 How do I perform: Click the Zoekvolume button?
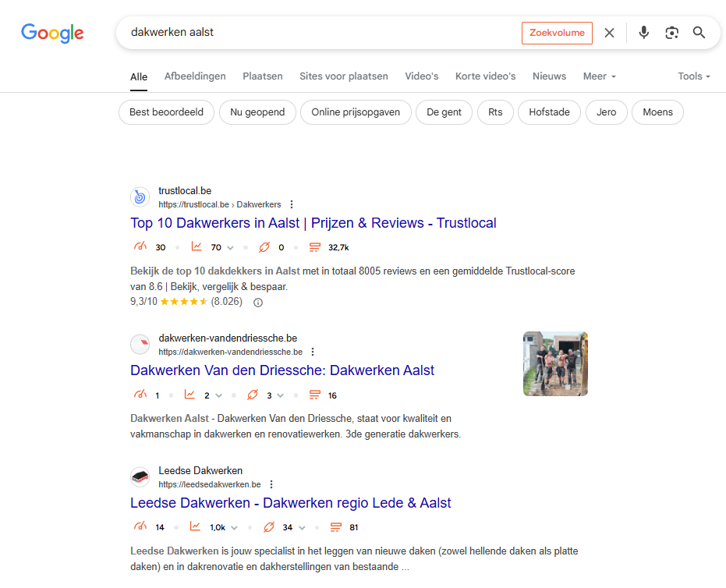[x=557, y=33]
